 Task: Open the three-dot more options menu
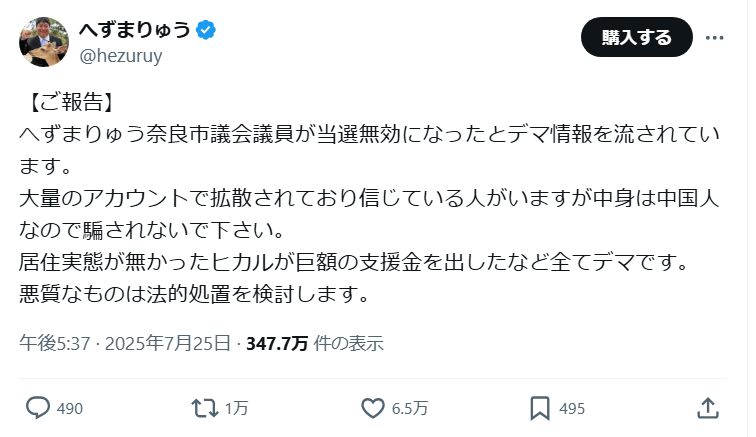(714, 37)
